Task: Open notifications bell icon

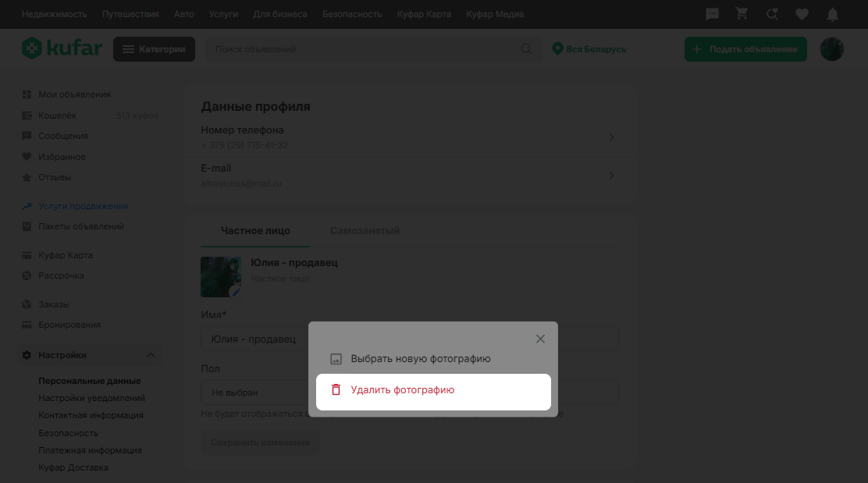Action: pyautogui.click(x=833, y=14)
